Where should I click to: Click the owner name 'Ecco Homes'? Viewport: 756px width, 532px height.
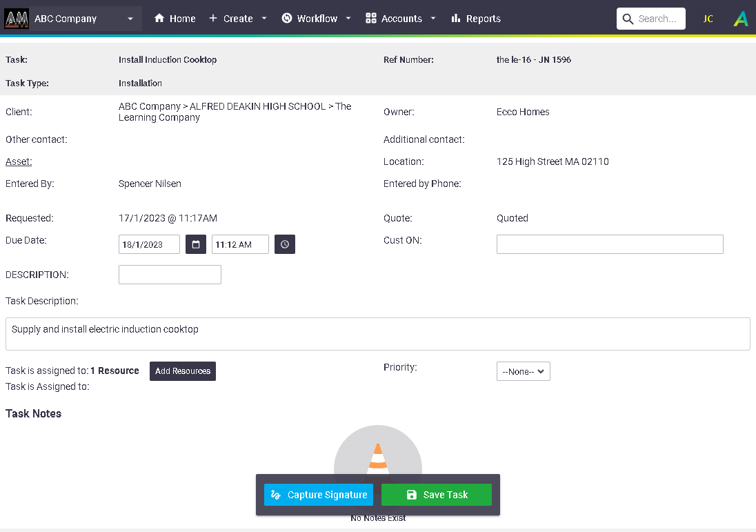tap(523, 112)
